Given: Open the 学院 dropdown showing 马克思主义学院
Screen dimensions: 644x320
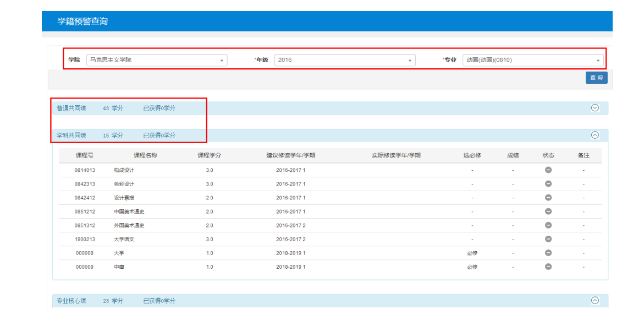Looking at the screenshot, I should [x=157, y=60].
